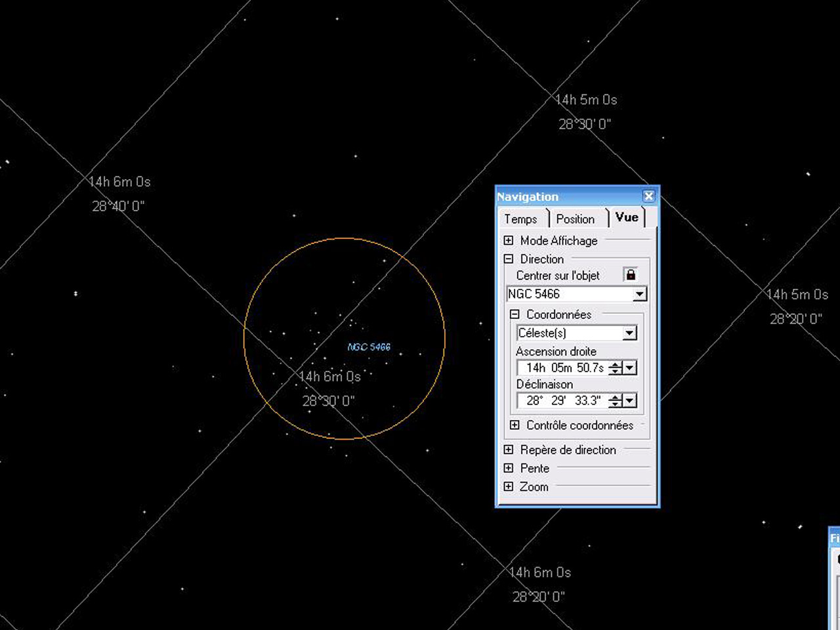Open the Déclinaison dropdown arrow
The width and height of the screenshot is (840, 630).
pos(629,400)
